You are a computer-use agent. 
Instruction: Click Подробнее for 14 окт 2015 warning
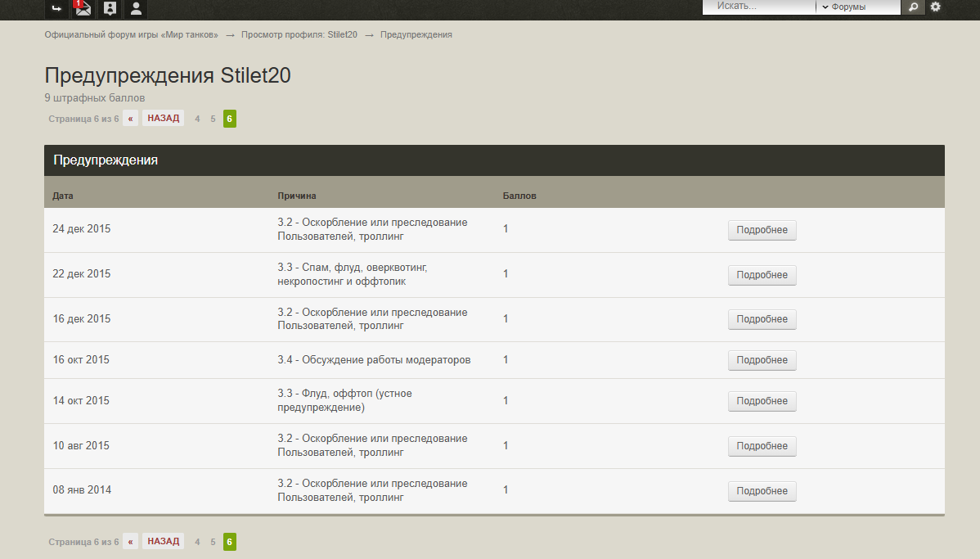pos(762,401)
